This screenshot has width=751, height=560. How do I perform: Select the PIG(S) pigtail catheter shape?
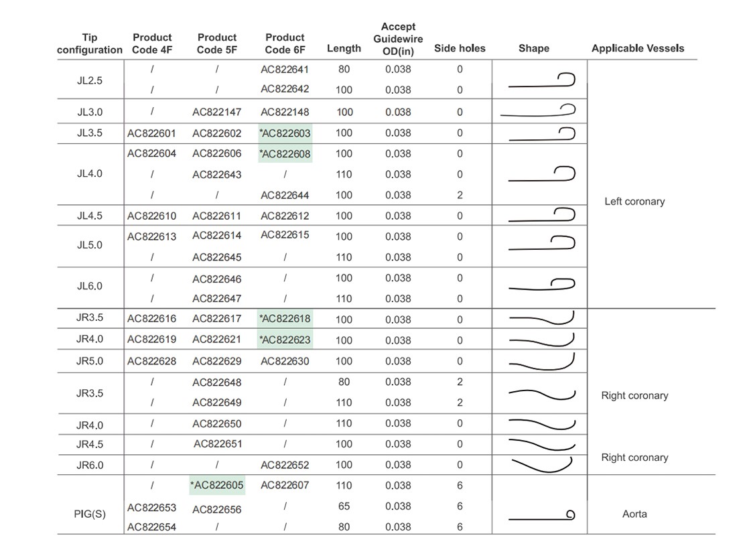(541, 515)
